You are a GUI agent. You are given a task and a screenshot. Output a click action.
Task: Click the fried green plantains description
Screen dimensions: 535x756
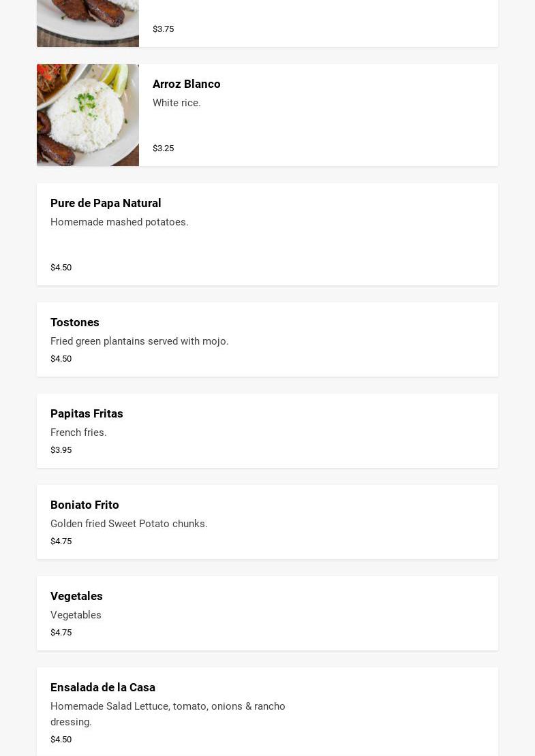point(139,341)
